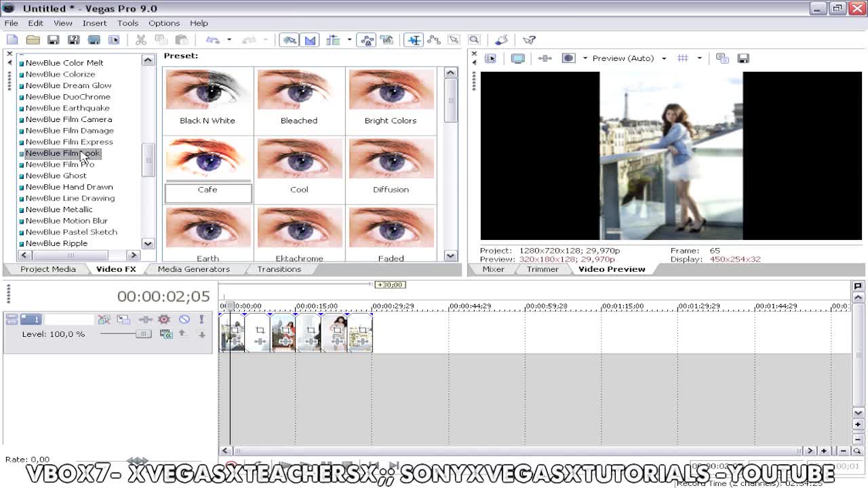The height and width of the screenshot is (488, 868).
Task: Select NewBlue Motion Blur effect
Action: [x=66, y=221]
